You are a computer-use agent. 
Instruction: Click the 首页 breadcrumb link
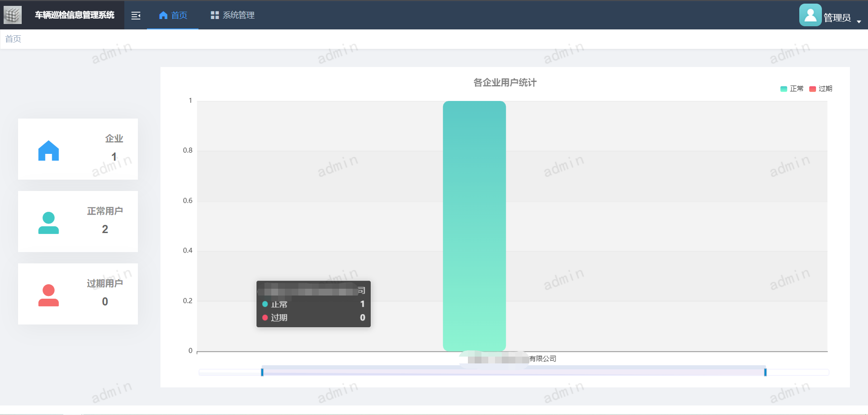point(13,39)
